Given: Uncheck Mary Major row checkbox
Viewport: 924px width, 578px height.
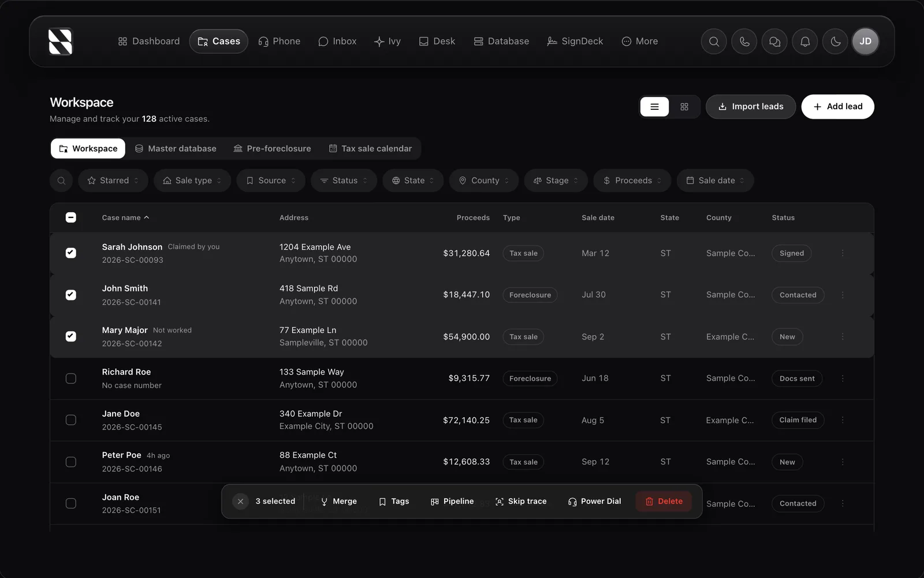Looking at the screenshot, I should tap(70, 336).
